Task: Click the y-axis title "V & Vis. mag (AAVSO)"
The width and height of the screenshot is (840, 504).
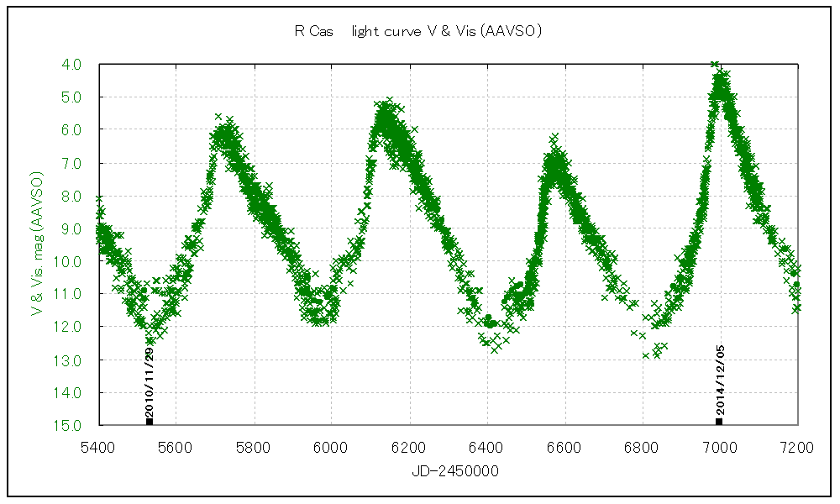Action: tap(37, 244)
